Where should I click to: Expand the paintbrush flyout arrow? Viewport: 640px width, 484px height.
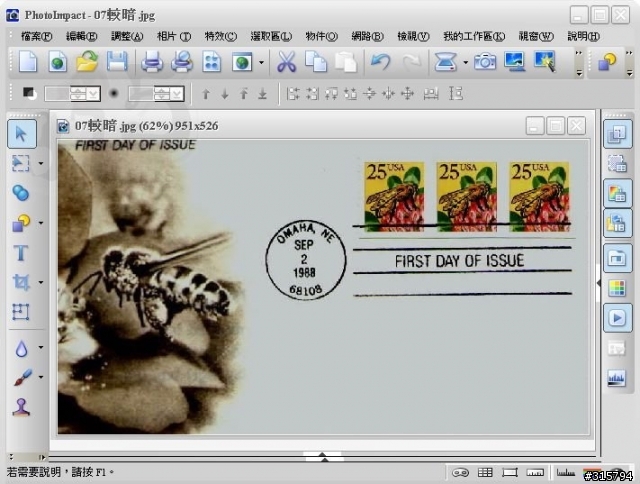click(41, 377)
